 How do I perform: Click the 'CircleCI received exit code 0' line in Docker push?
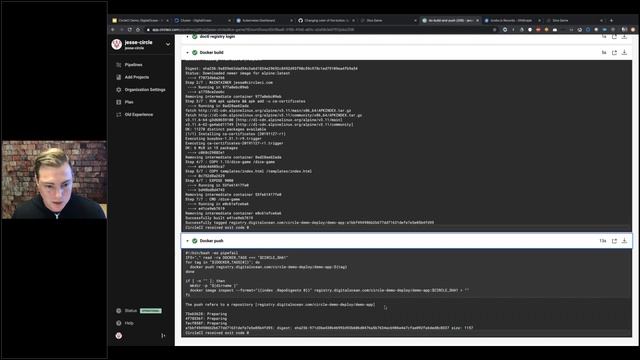(217, 333)
